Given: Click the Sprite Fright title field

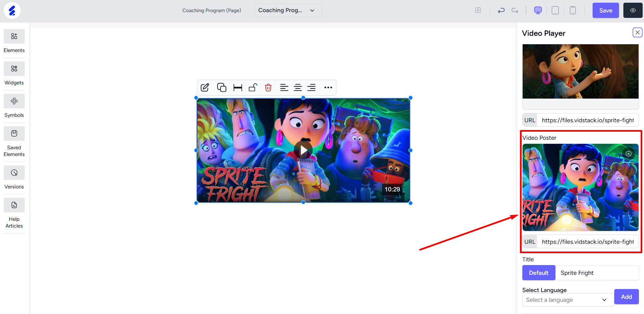Looking at the screenshot, I should [x=597, y=273].
